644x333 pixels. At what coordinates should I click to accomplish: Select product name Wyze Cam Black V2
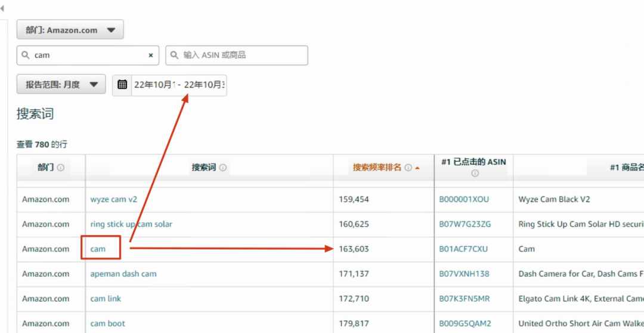point(554,199)
